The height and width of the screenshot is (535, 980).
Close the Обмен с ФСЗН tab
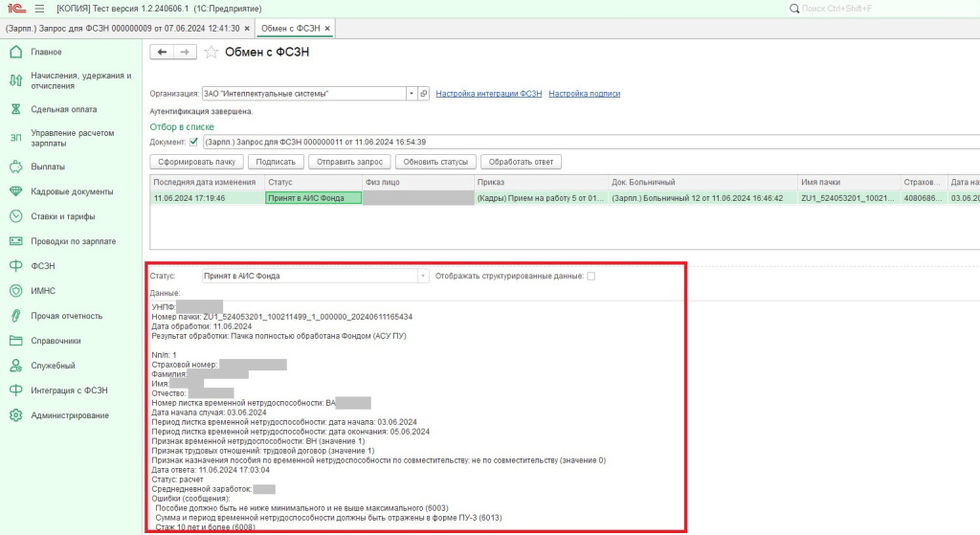tap(328, 29)
